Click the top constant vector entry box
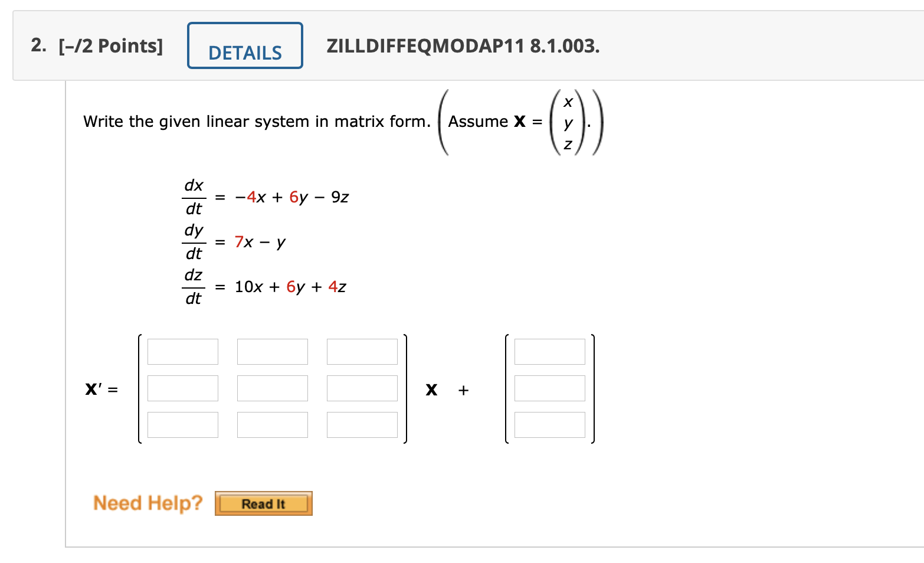The height and width of the screenshot is (563, 924). pos(549,351)
